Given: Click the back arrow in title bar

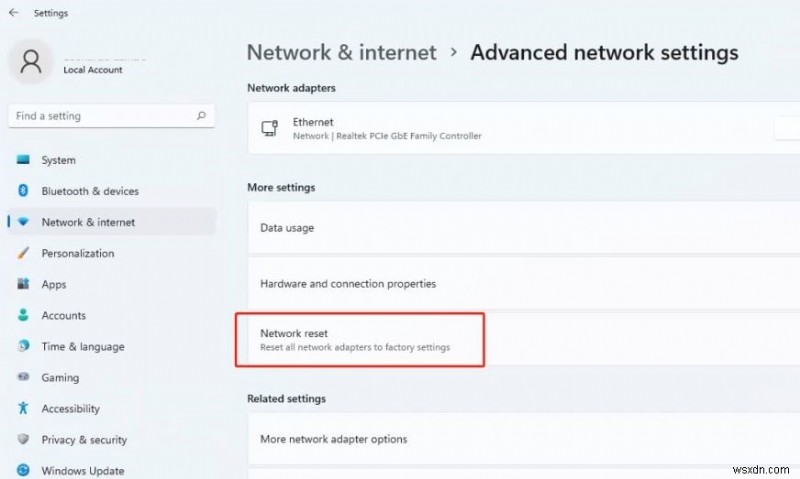Looking at the screenshot, I should [13, 14].
